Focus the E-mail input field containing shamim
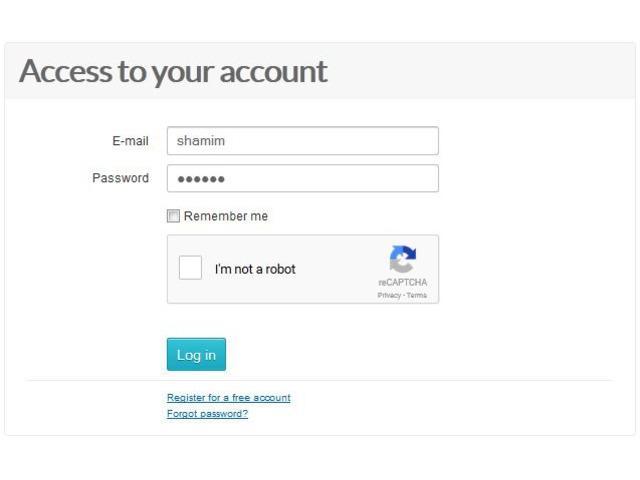 303,141
